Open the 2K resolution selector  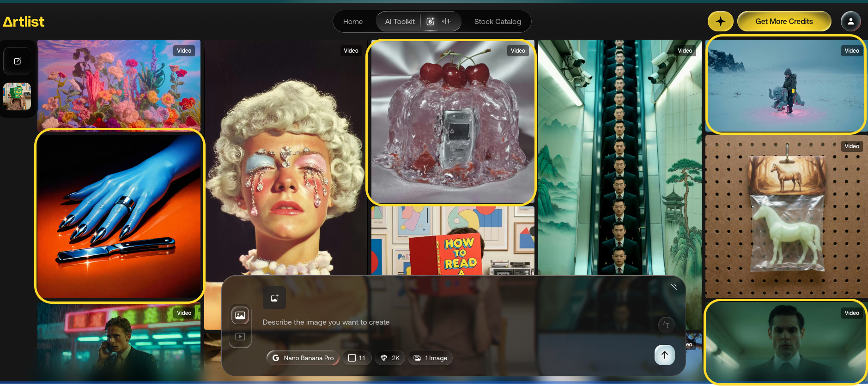tap(390, 358)
